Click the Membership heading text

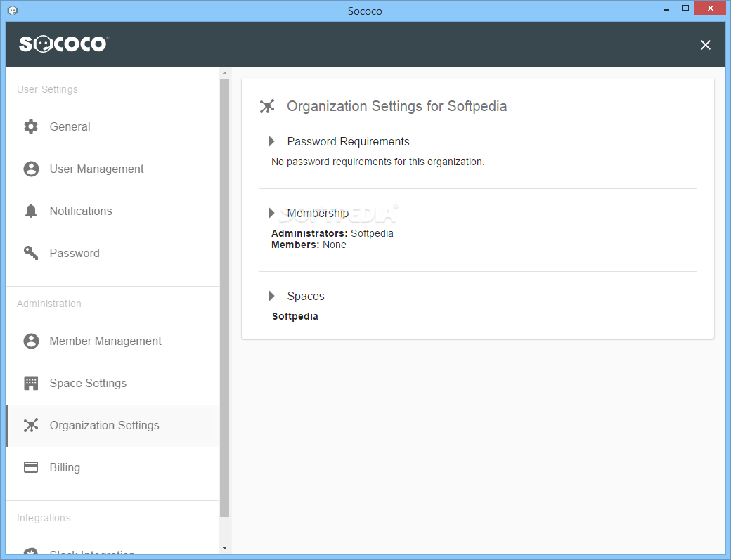point(318,214)
